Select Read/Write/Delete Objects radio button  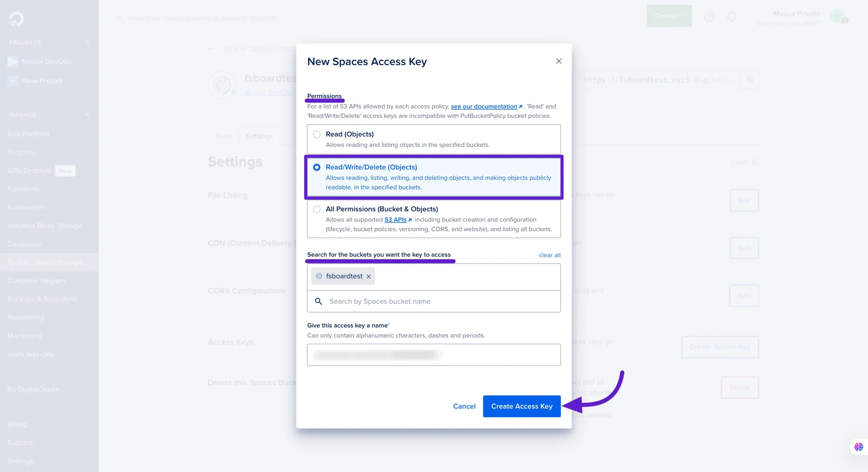317,167
